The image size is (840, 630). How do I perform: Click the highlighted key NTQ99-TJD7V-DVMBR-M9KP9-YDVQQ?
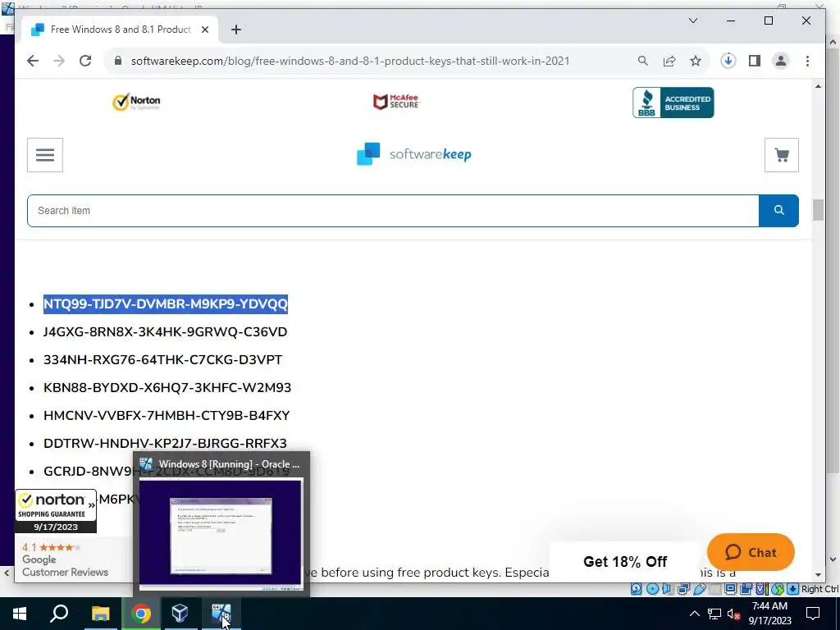pyautogui.click(x=166, y=304)
